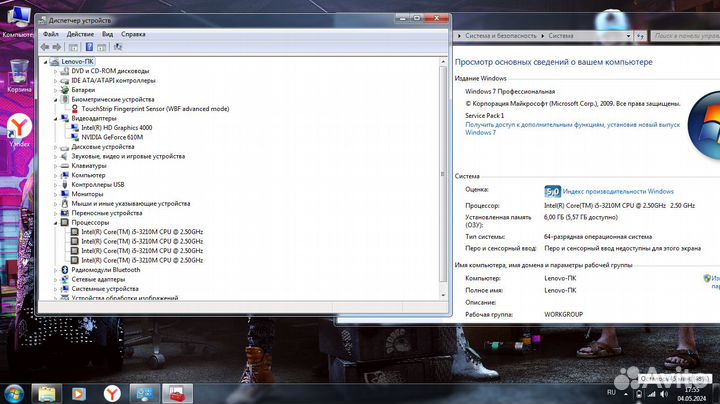Collapse Биометрические устройства node
This screenshot has width=720, height=404.
[x=56, y=100]
